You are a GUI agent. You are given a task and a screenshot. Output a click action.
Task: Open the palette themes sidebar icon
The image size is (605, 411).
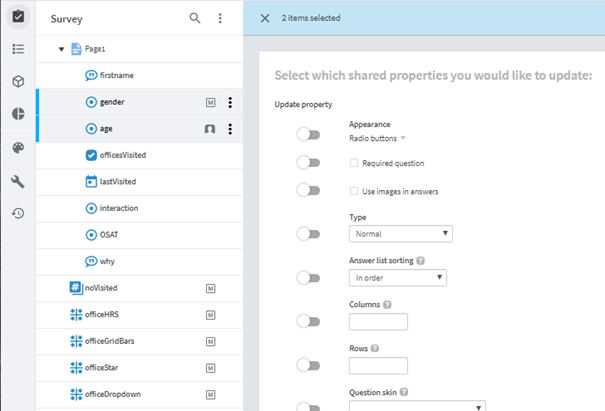coord(18,147)
